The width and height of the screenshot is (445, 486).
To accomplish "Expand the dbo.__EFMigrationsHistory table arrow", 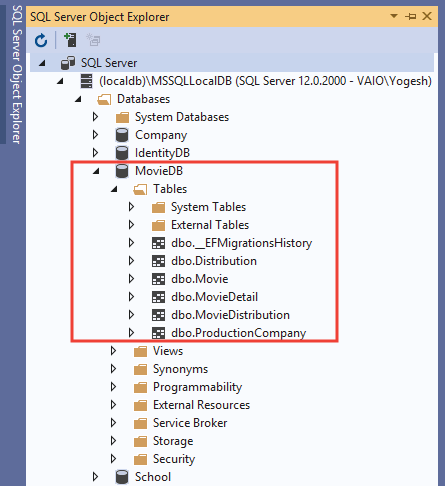I will pos(131,243).
